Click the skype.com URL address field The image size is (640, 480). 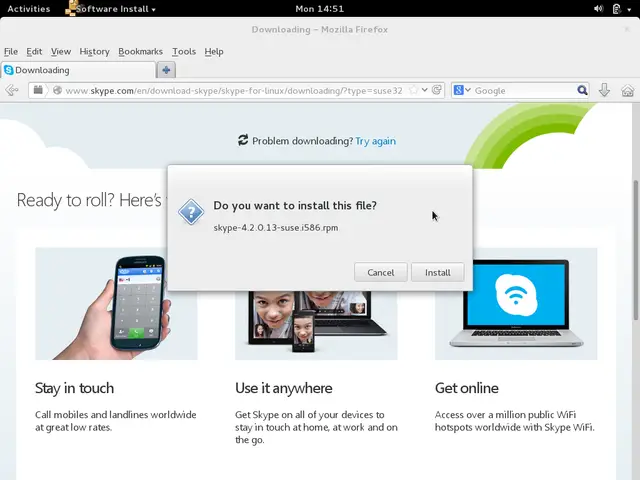[233, 91]
